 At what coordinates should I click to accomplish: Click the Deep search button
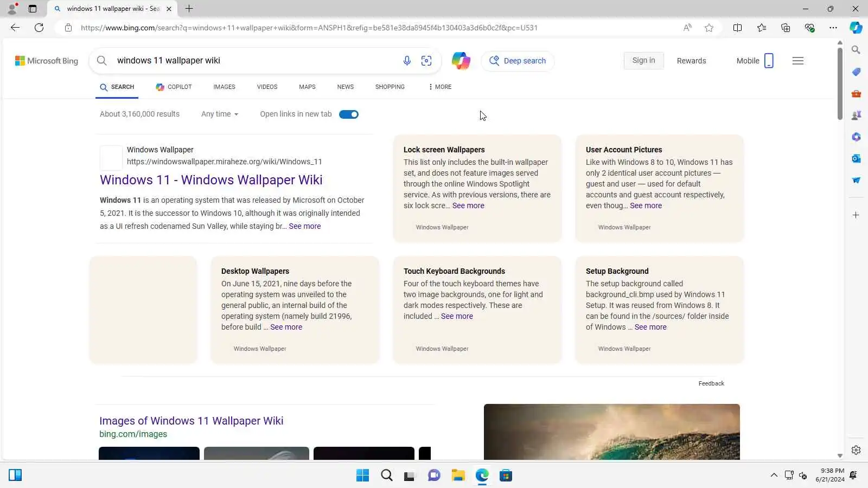coord(518,61)
